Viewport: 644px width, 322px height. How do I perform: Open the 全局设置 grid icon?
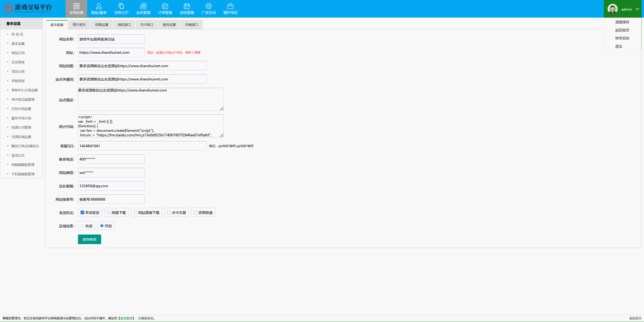pyautogui.click(x=76, y=6)
